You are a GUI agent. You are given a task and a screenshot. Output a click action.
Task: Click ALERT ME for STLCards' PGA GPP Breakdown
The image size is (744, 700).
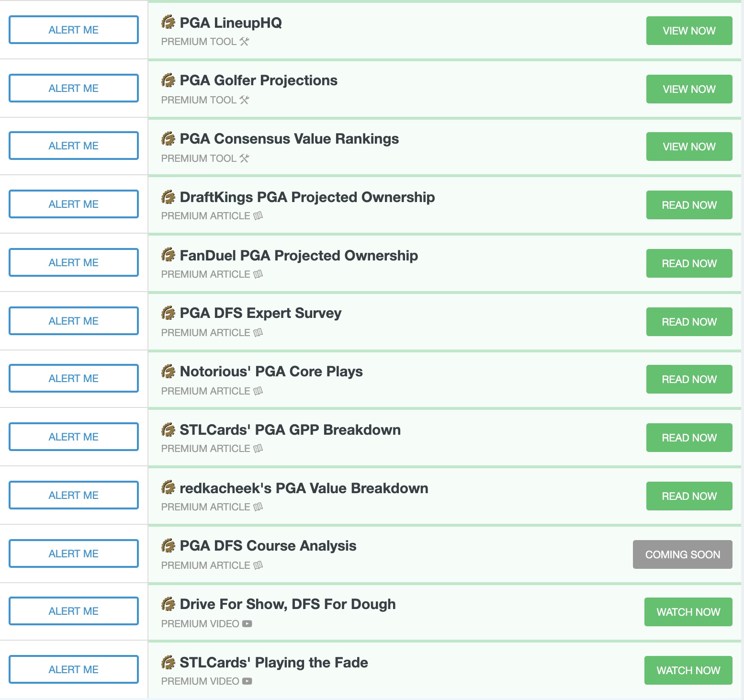tap(74, 437)
